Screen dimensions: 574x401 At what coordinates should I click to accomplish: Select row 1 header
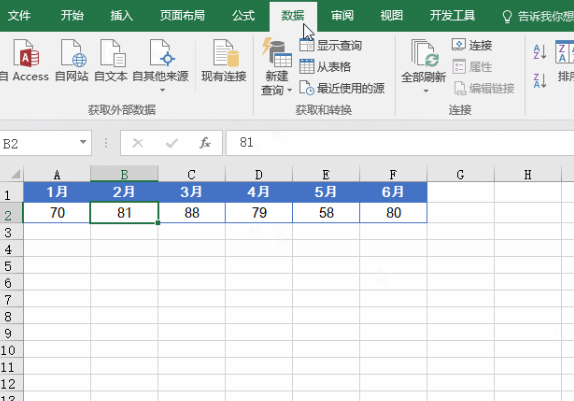click(x=11, y=194)
